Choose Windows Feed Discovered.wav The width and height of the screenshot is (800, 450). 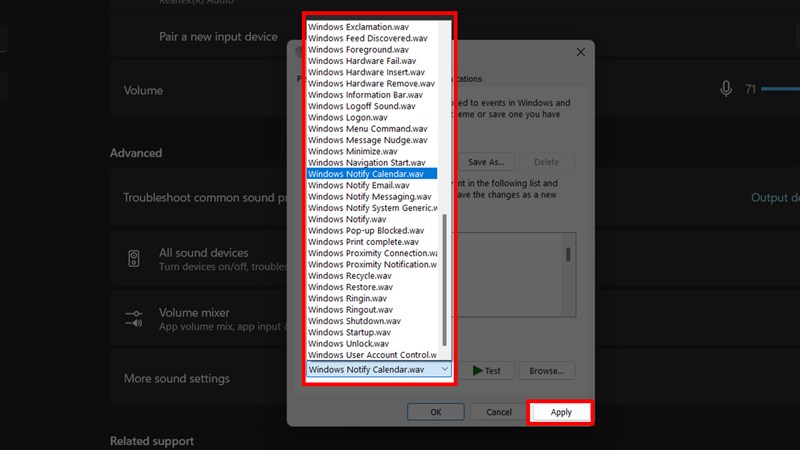click(x=372, y=38)
